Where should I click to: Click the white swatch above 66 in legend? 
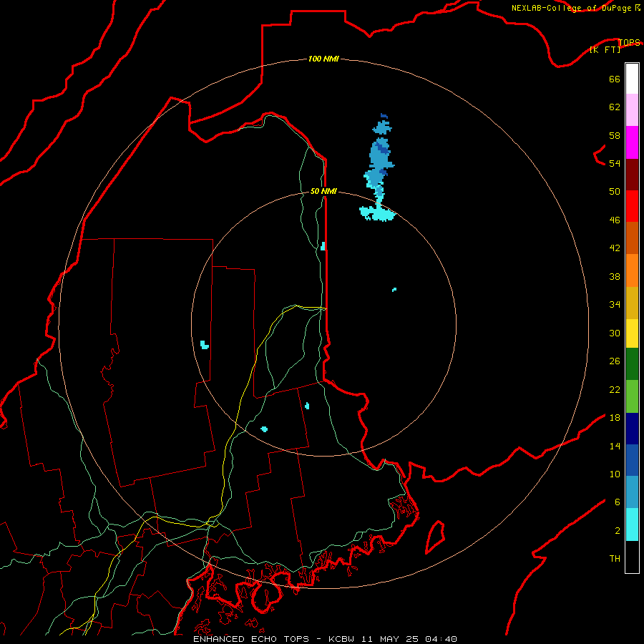point(632,79)
